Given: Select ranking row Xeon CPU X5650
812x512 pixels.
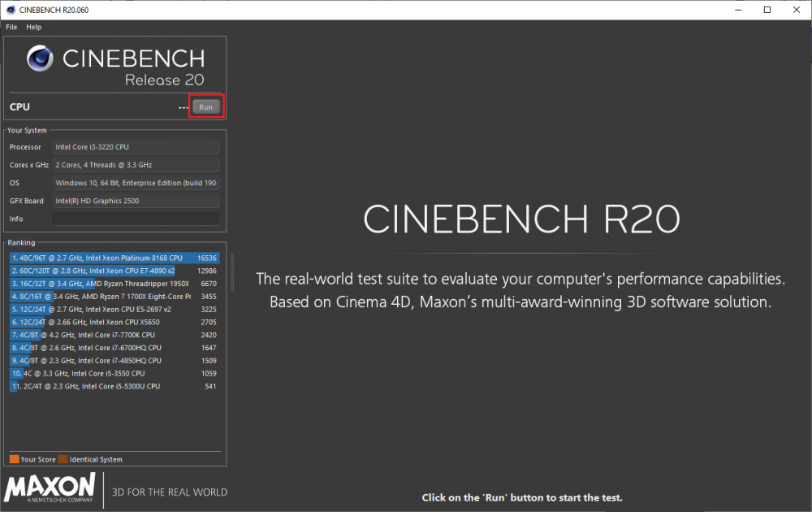Looking at the screenshot, I should click(114, 323).
